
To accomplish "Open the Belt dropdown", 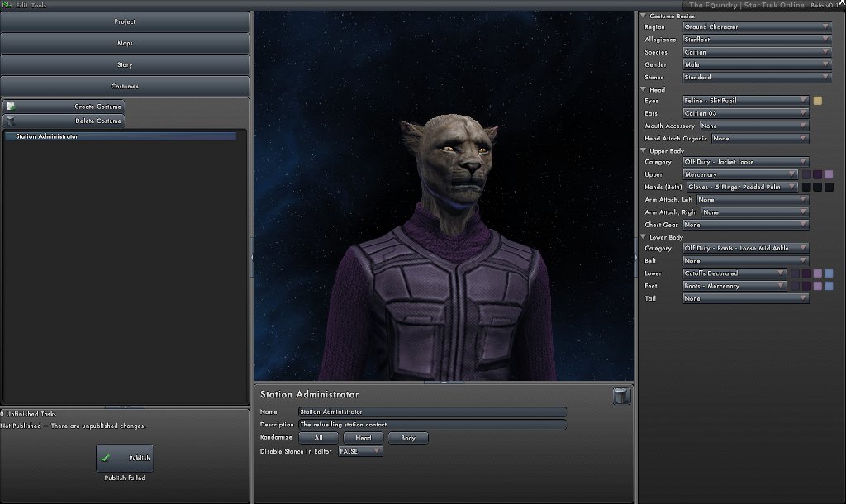I will point(746,260).
